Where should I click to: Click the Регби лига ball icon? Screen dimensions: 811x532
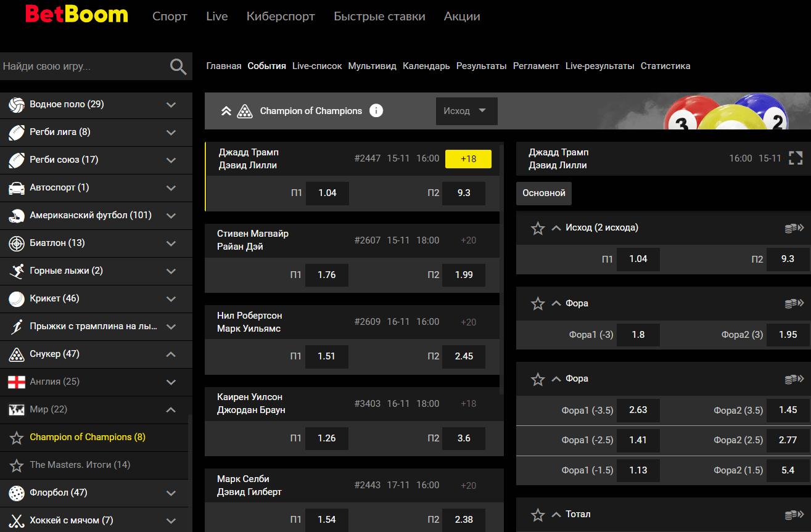click(x=17, y=133)
